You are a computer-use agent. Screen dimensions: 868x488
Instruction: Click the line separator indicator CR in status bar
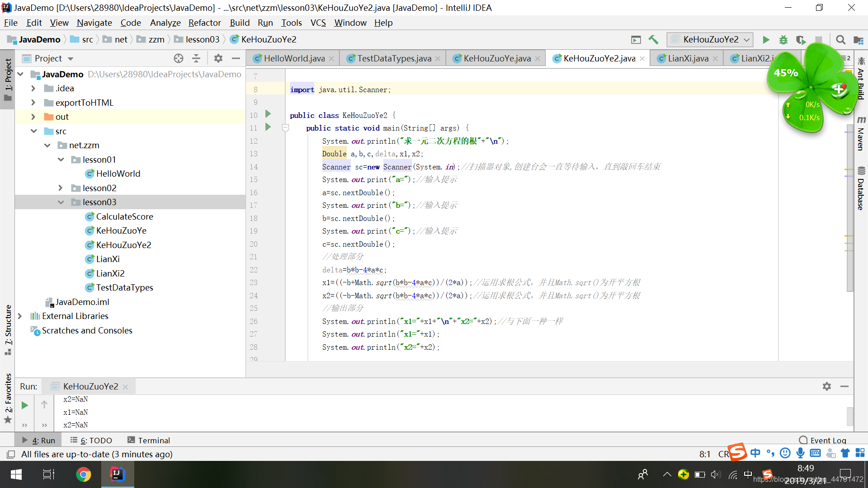(x=723, y=454)
